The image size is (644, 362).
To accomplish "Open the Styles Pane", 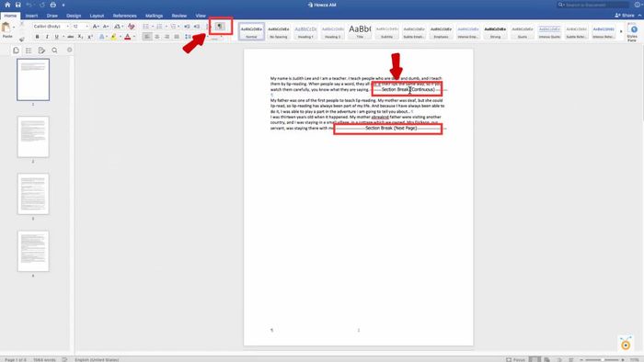I will (x=633, y=32).
